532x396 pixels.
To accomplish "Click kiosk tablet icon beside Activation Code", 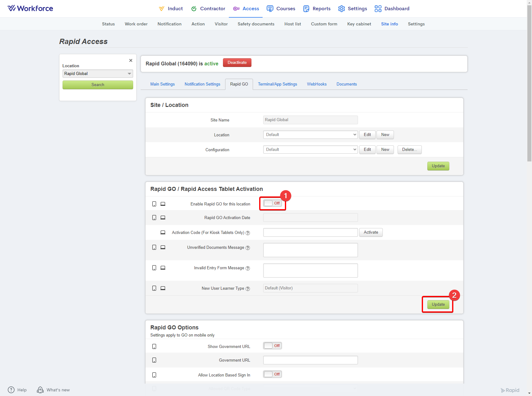I will tap(163, 232).
